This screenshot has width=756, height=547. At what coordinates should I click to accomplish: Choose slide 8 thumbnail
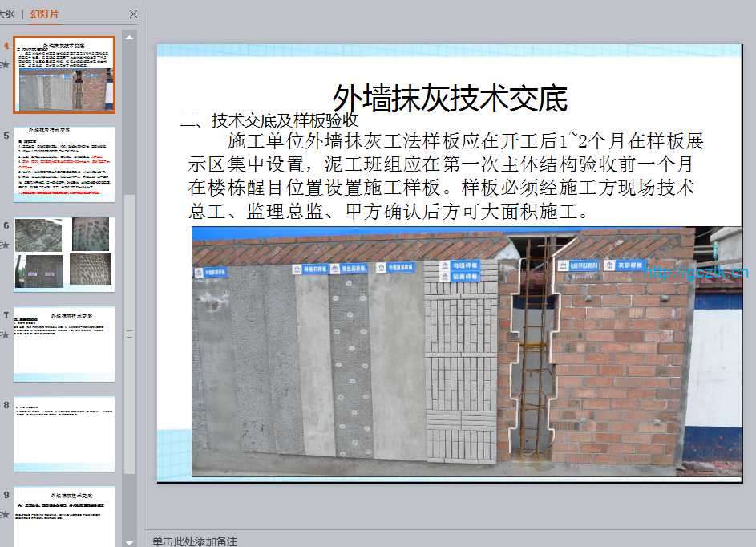(64, 433)
